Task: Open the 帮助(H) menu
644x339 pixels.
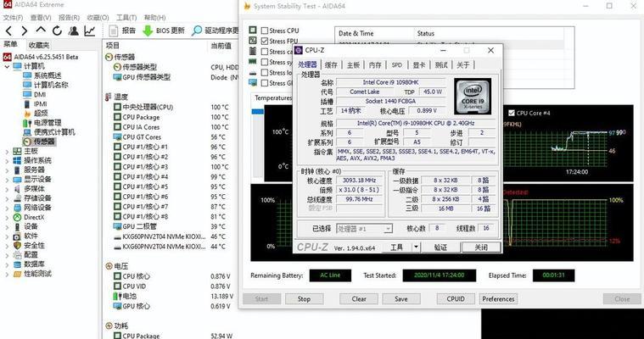Action: (154, 18)
